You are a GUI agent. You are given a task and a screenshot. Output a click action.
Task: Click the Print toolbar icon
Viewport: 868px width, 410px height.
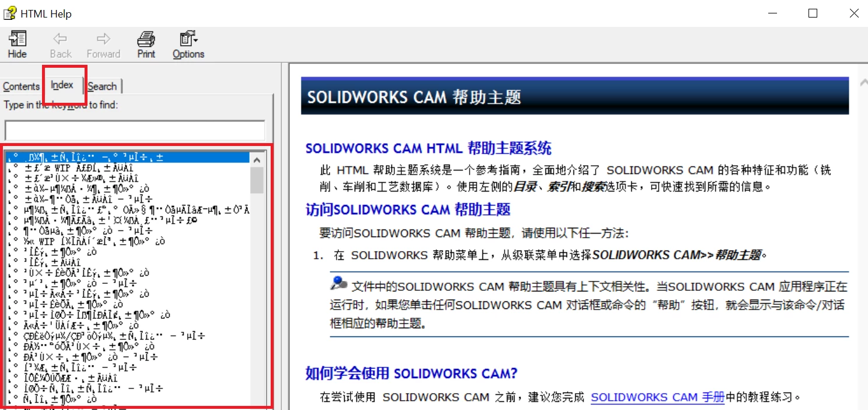[146, 45]
